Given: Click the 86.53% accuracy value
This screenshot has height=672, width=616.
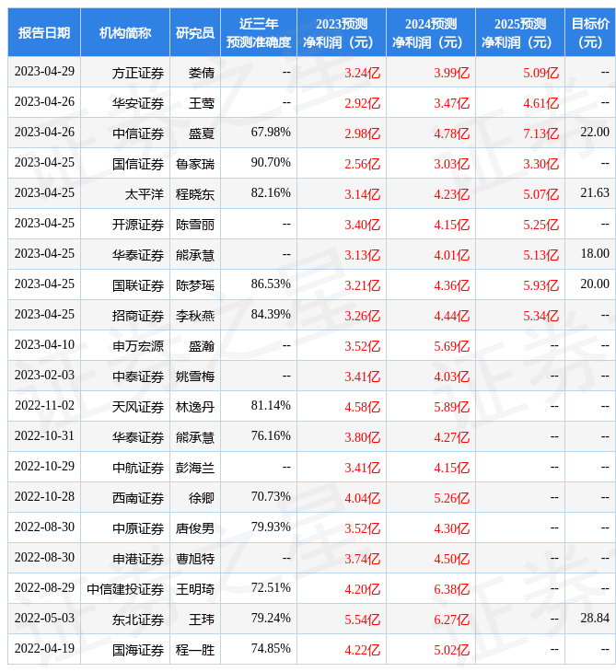Looking at the screenshot, I should click(271, 284).
